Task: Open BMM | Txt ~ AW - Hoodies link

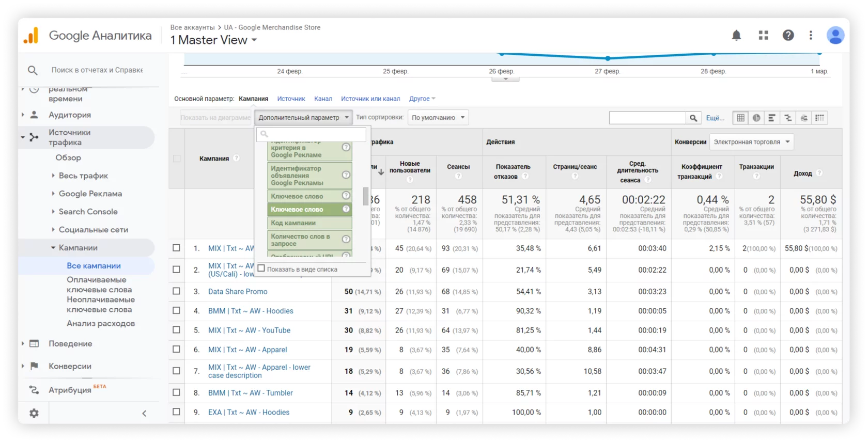Action: [x=251, y=311]
